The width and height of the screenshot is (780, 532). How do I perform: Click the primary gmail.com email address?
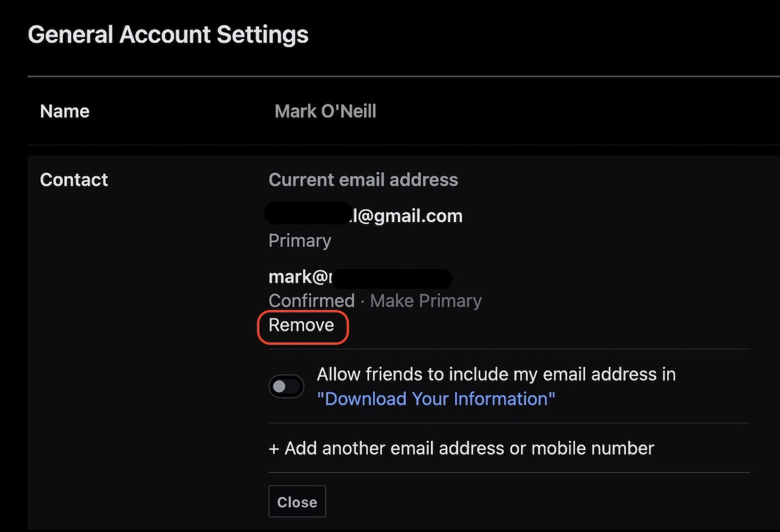pos(406,216)
